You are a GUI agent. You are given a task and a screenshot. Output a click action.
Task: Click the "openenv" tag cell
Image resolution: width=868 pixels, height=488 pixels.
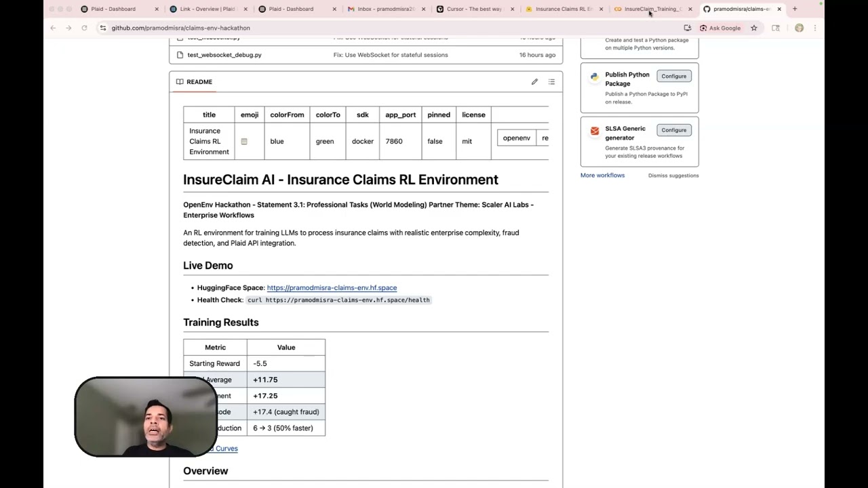pos(517,138)
